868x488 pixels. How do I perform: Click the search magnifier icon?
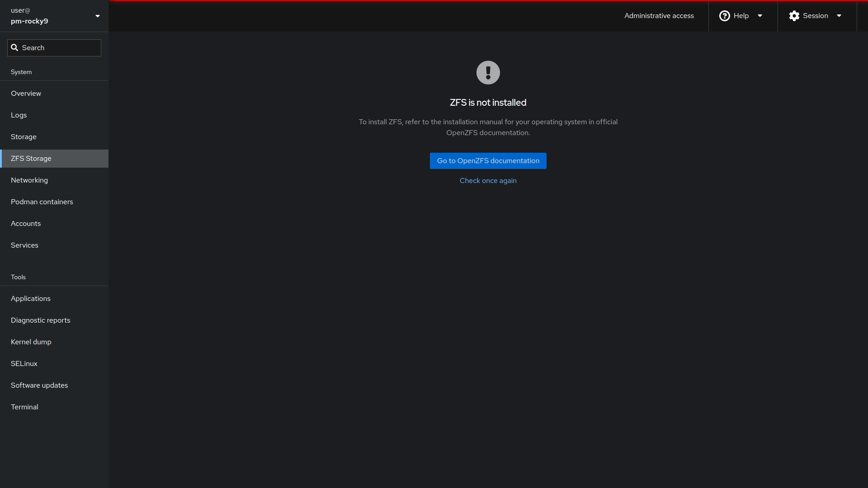[x=14, y=47]
